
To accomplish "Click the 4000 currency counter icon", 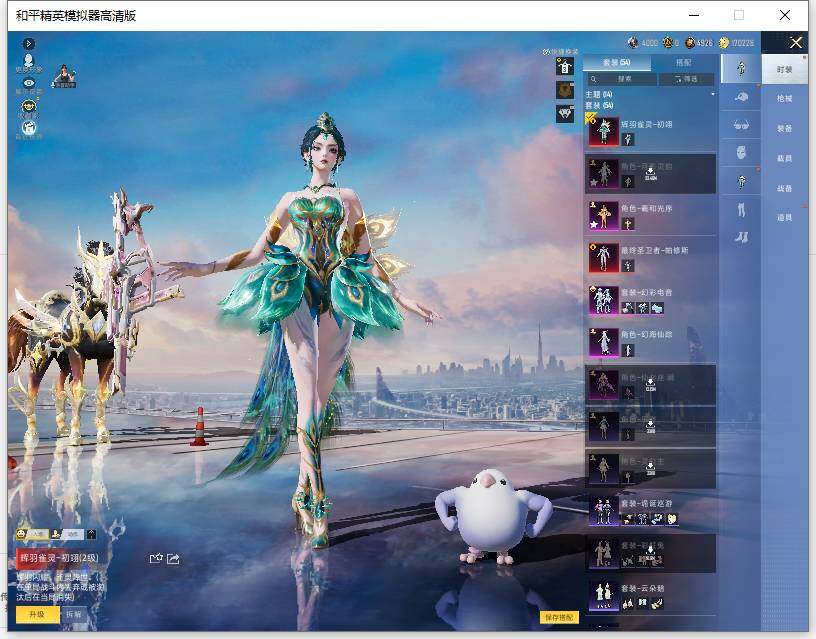I will click(633, 43).
